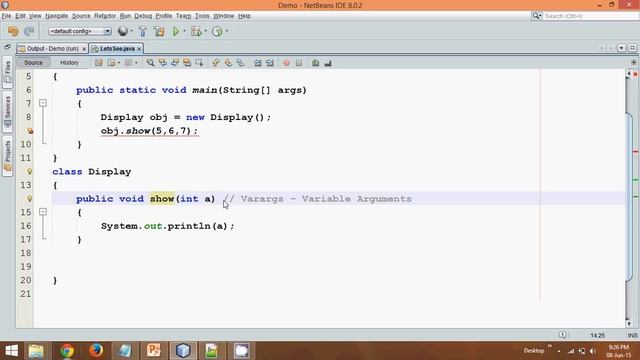This screenshot has height=360, width=640.
Task: Close the Output - Demo (run) tab
Action: [x=84, y=49]
